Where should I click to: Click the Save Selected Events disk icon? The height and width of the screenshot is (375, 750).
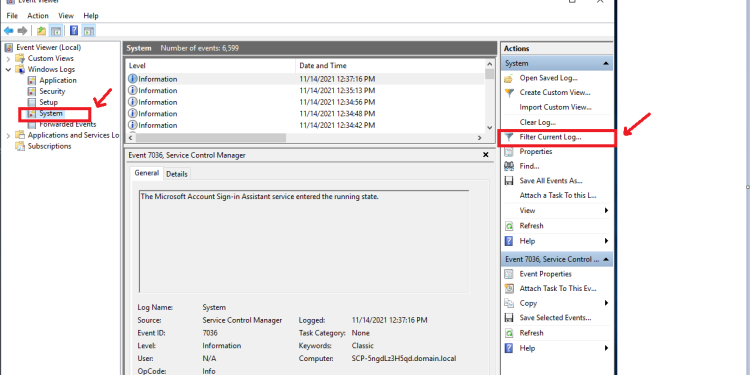[509, 318]
